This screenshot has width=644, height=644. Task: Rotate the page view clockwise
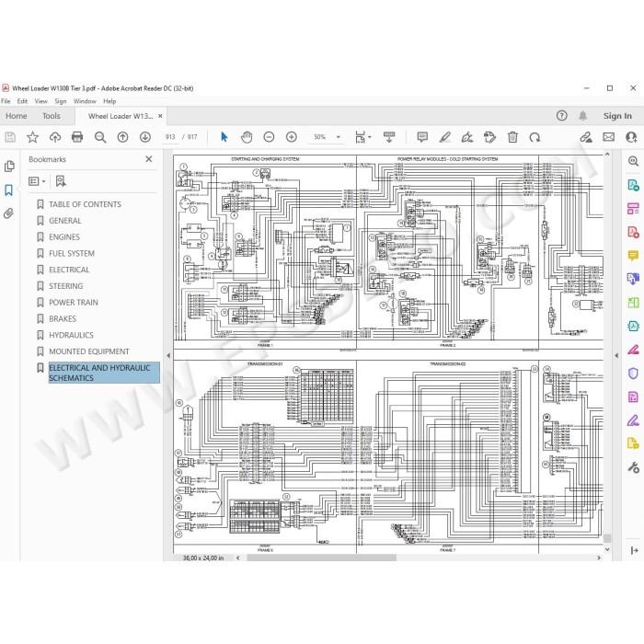point(535,137)
